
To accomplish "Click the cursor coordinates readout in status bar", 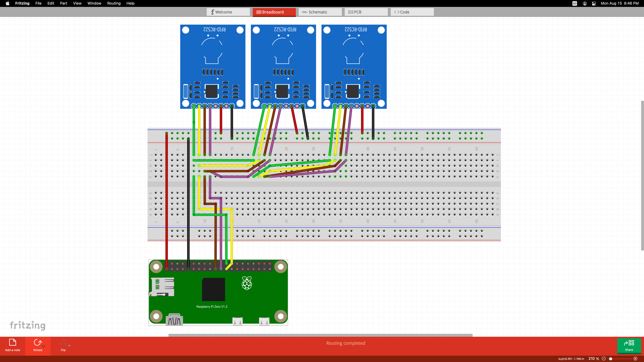I will [x=571, y=359].
